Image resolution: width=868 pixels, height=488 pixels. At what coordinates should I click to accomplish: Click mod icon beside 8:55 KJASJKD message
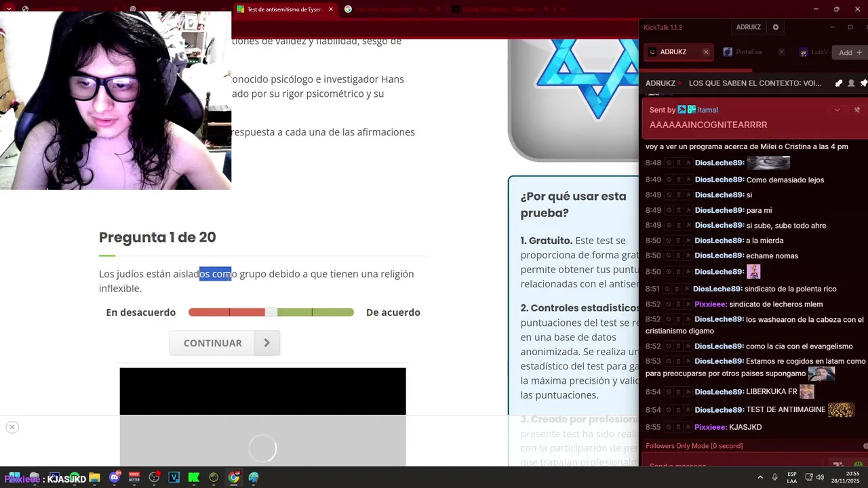pyautogui.click(x=688, y=427)
